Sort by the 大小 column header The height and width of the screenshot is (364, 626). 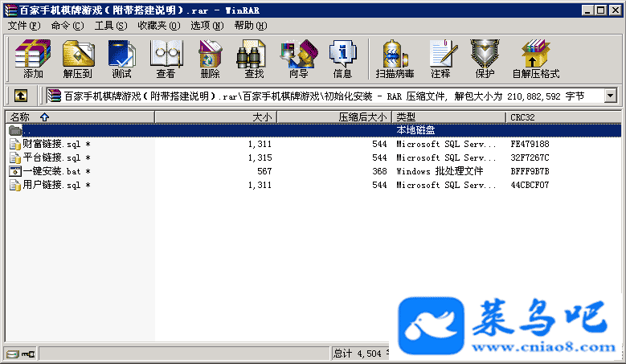pyautogui.click(x=215, y=117)
